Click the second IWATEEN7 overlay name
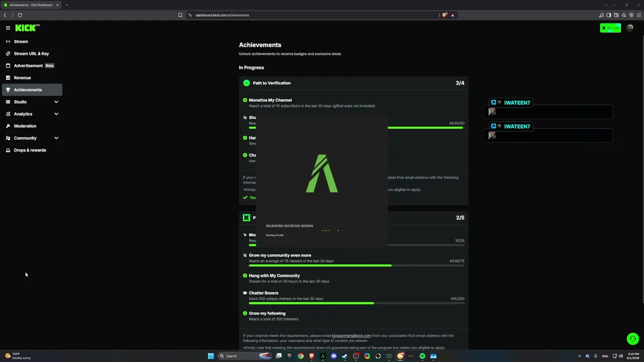 [517, 126]
